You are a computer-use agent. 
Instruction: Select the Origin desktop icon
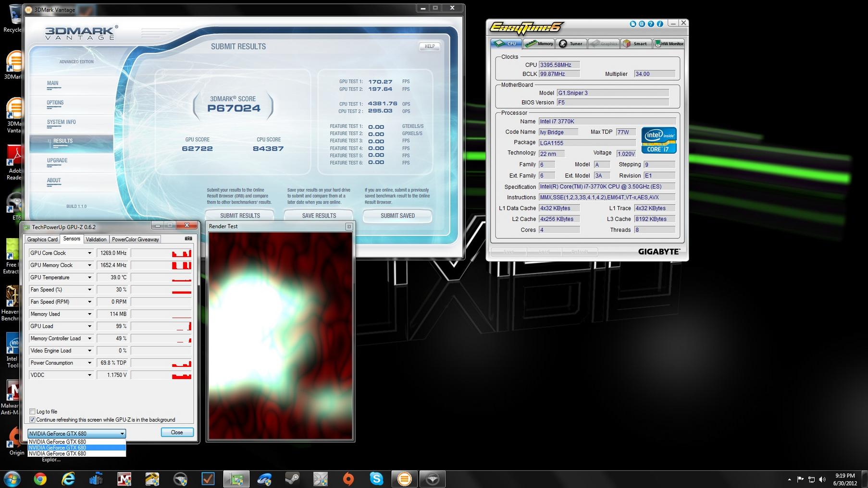click(16, 441)
